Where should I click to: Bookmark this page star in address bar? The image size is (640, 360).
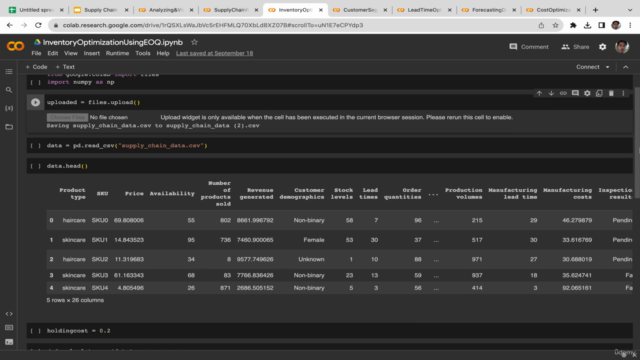[x=555, y=25]
